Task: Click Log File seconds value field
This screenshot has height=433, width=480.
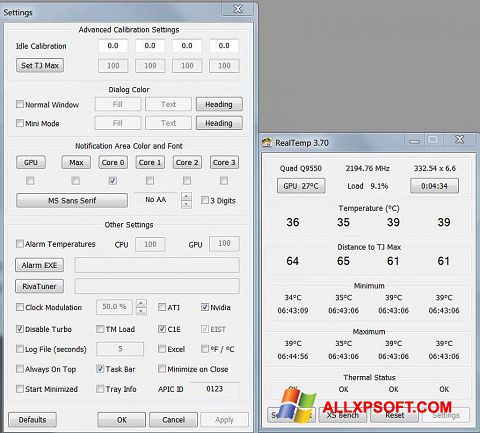Action: 120,349
